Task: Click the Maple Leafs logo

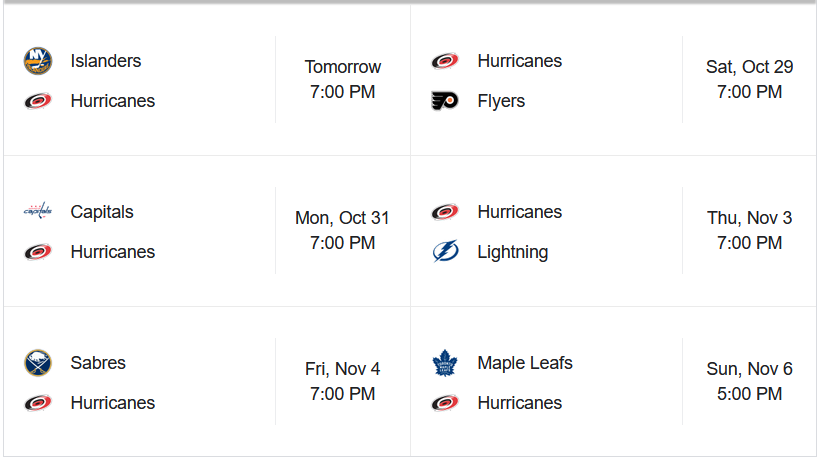Action: pos(445,363)
